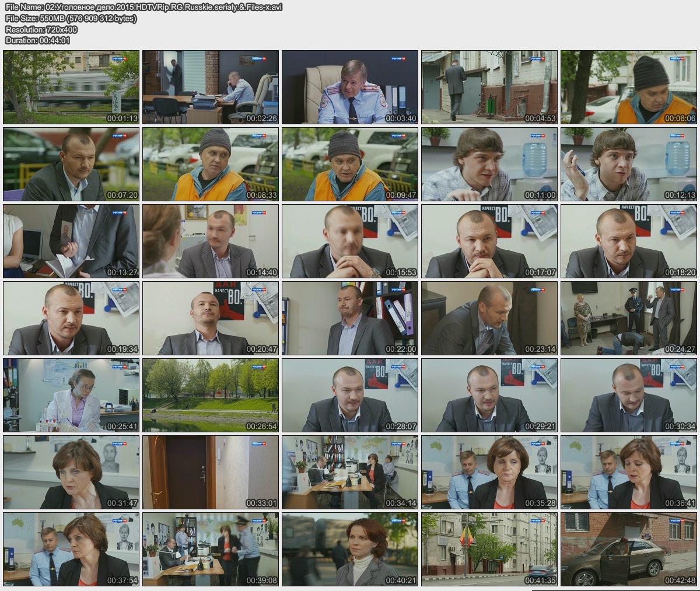Select the water cooler thumbnail at 00:11:00
The image size is (700, 591).
(489, 164)
